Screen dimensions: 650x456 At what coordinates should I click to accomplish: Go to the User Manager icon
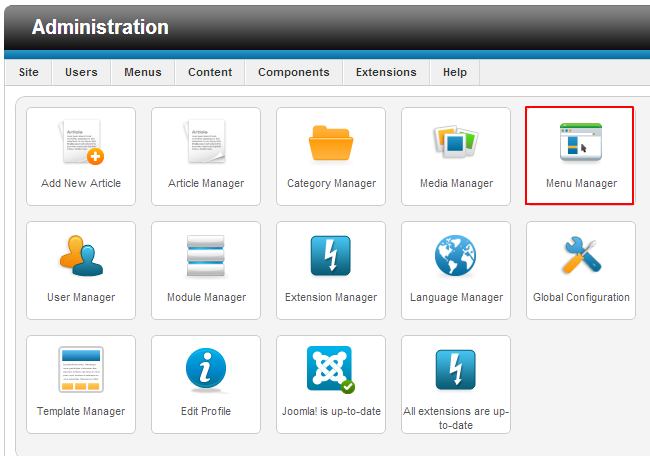tap(81, 255)
